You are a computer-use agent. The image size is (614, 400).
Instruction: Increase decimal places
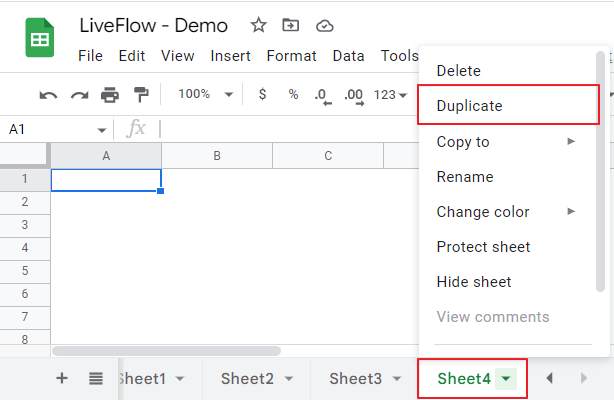point(354,96)
